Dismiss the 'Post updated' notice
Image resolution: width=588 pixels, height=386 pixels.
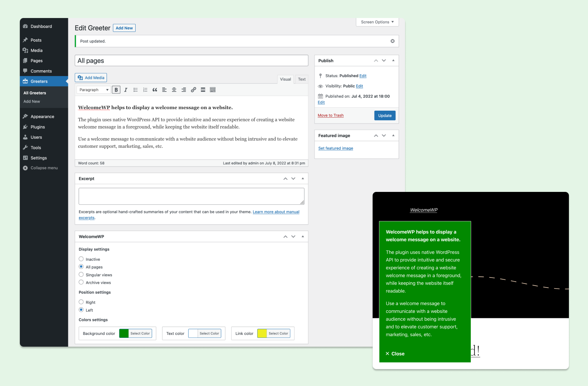click(x=392, y=41)
